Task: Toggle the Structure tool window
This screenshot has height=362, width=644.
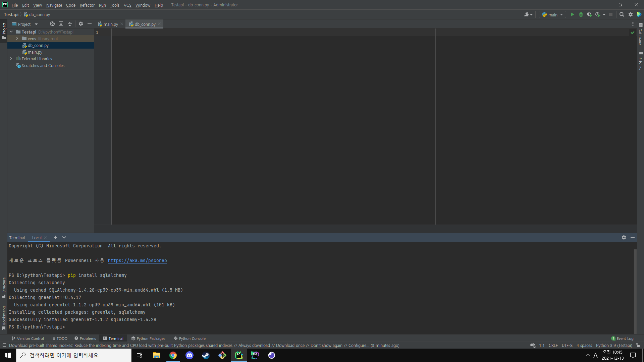Action: (x=4, y=287)
